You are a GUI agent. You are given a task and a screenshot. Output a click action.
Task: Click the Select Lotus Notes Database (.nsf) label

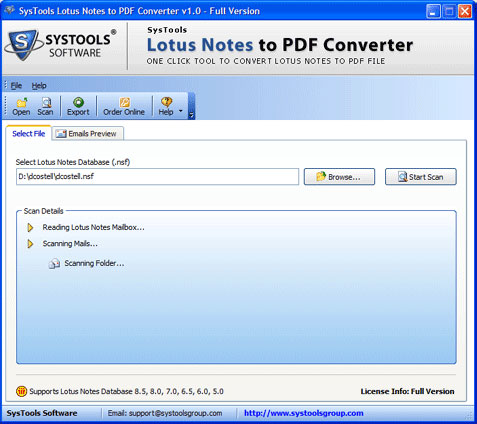[73, 162]
